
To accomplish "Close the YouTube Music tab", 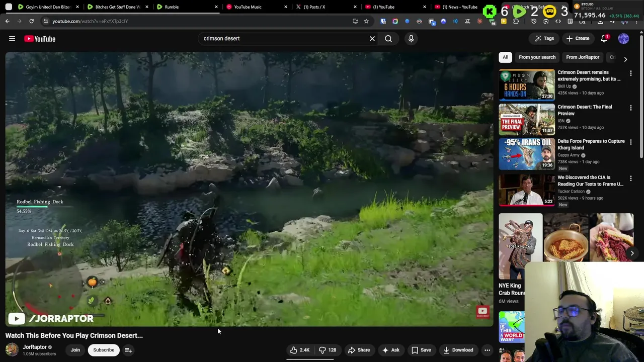I will 286,7.
